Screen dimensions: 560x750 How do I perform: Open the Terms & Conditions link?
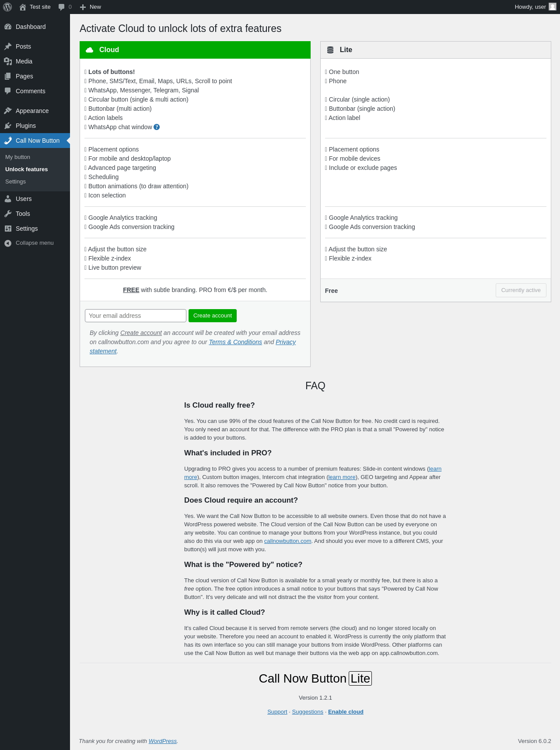[235, 342]
